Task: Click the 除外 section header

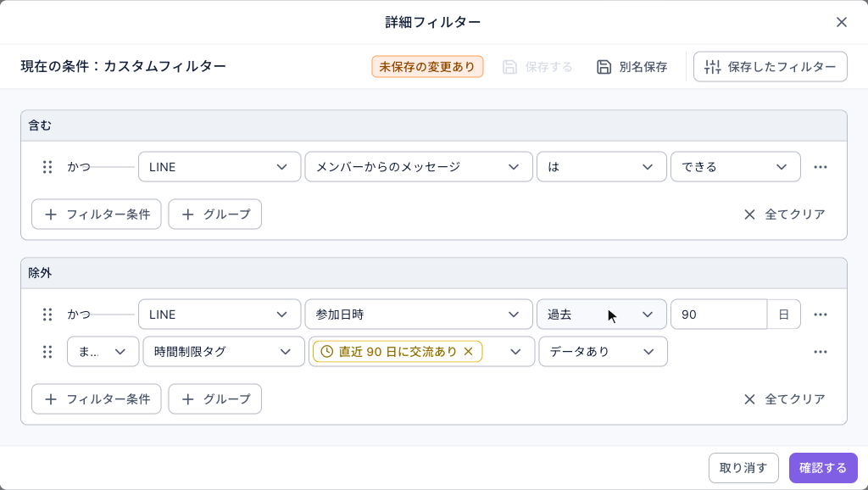Action: (x=434, y=274)
